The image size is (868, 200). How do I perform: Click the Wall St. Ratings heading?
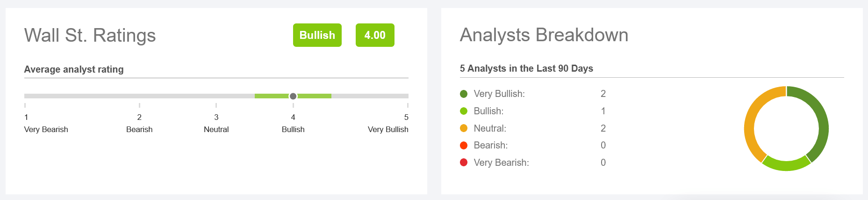point(90,35)
